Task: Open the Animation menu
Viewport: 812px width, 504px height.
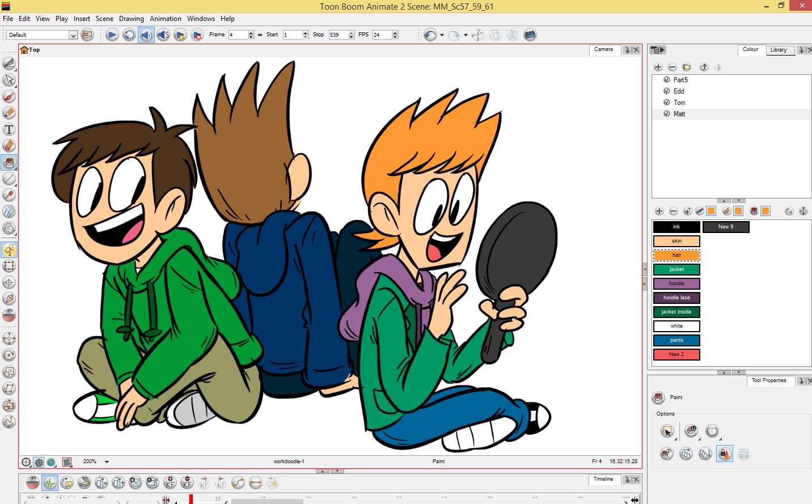Action: click(166, 19)
